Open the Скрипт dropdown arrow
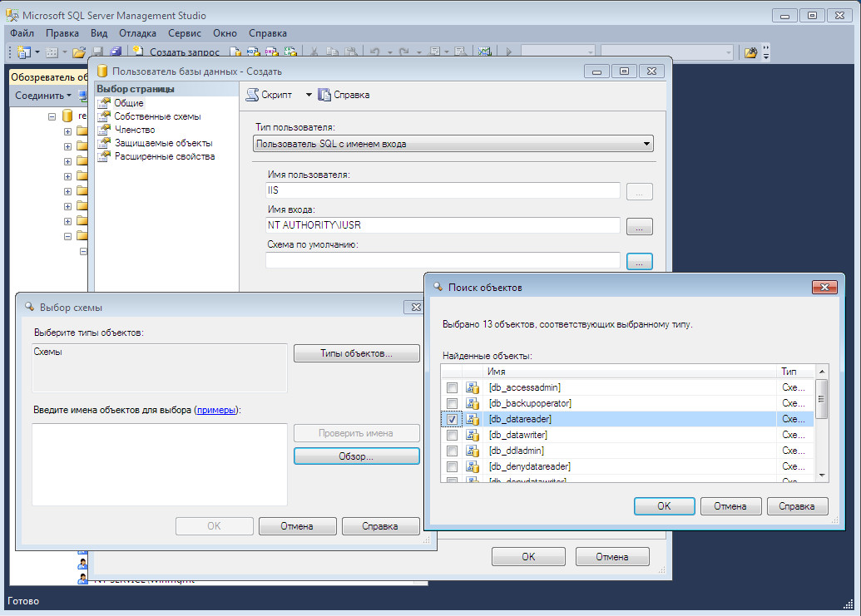Image resolution: width=861 pixels, height=616 pixels. point(309,95)
